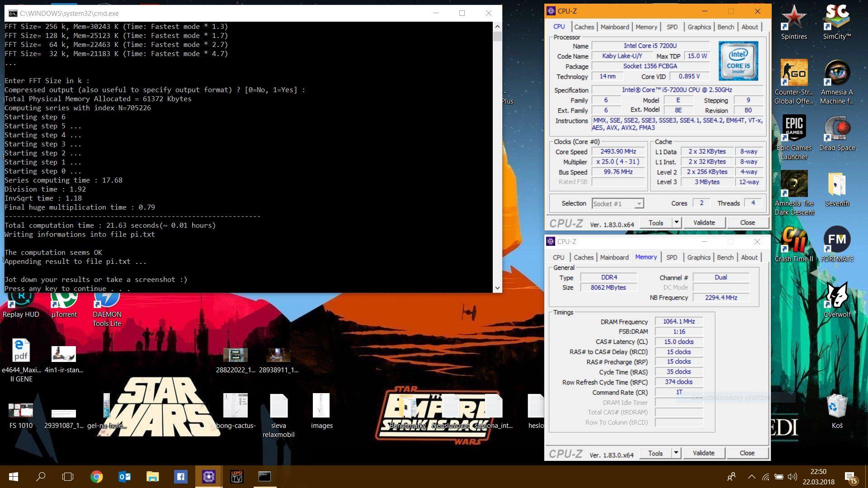Image resolution: width=868 pixels, height=488 pixels.
Task: Open DAEMON Tools Lite shortcut
Action: point(107,309)
